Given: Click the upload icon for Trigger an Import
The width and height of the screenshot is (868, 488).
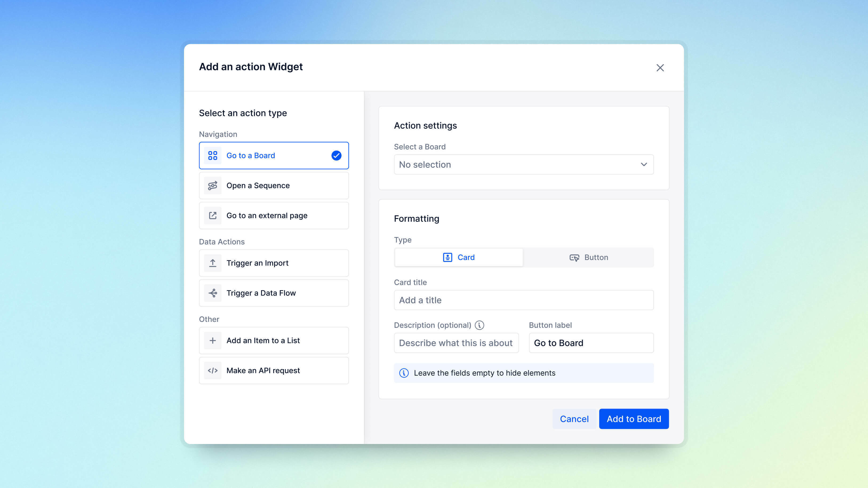Looking at the screenshot, I should (213, 263).
